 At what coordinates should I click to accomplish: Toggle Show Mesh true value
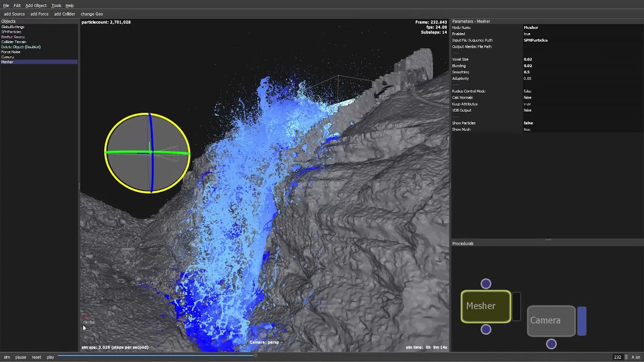[527, 129]
